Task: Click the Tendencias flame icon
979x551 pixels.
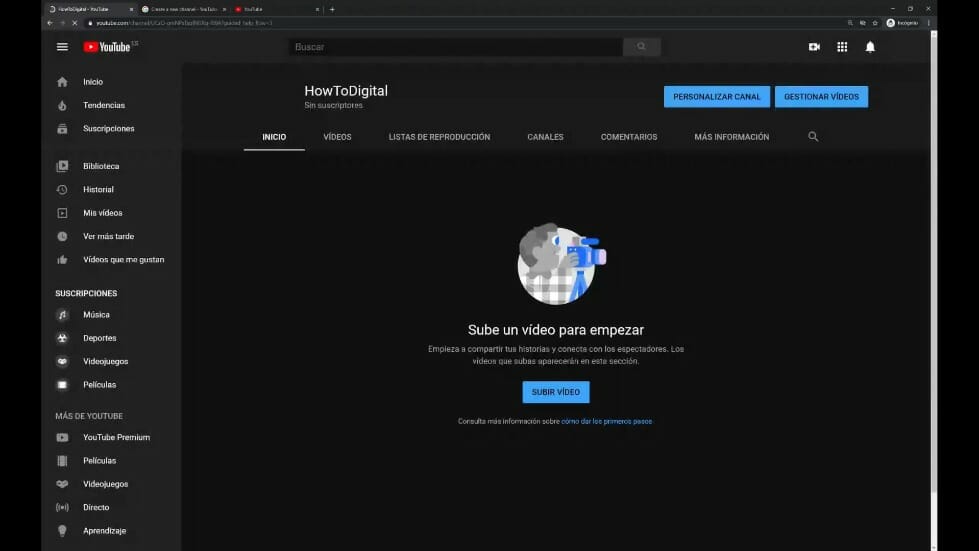Action: (62, 105)
